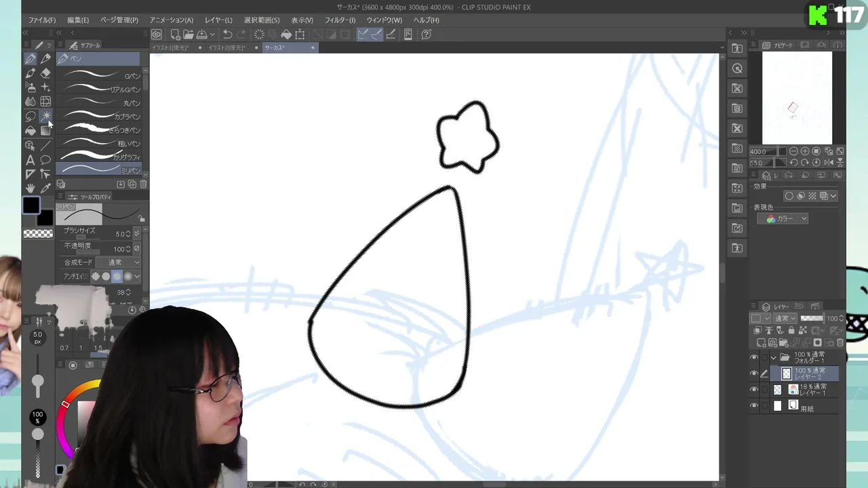Click the Open file folder icon
The width and height of the screenshot is (868, 488).
coord(188,35)
